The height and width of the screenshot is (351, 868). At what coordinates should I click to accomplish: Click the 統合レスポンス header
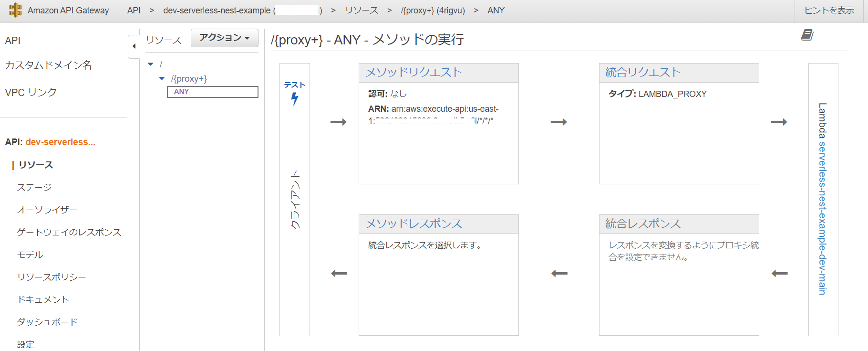[x=643, y=223]
